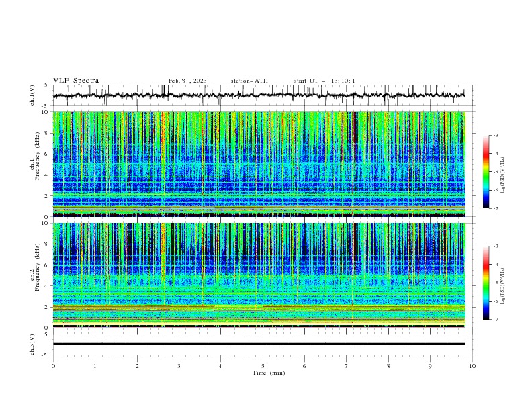Click time axis tick label "1"
Screen dimensions: 532x411
point(95,366)
